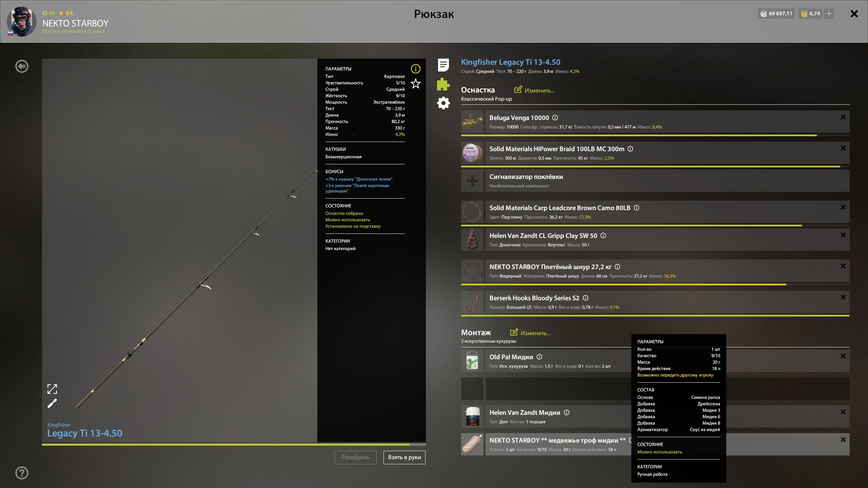The image size is (868, 488).
Task: Click Изменить next to Оснастка
Action: coord(535,90)
